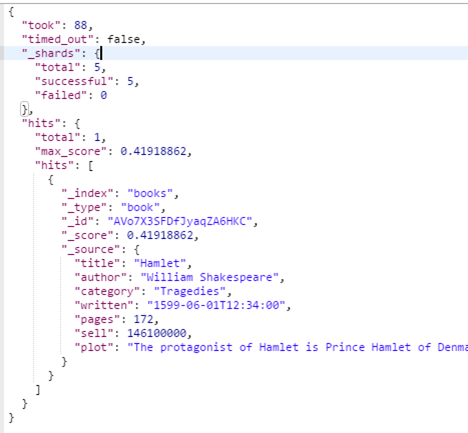
Task: Click the "timed_out" false value
Action: tap(123, 39)
